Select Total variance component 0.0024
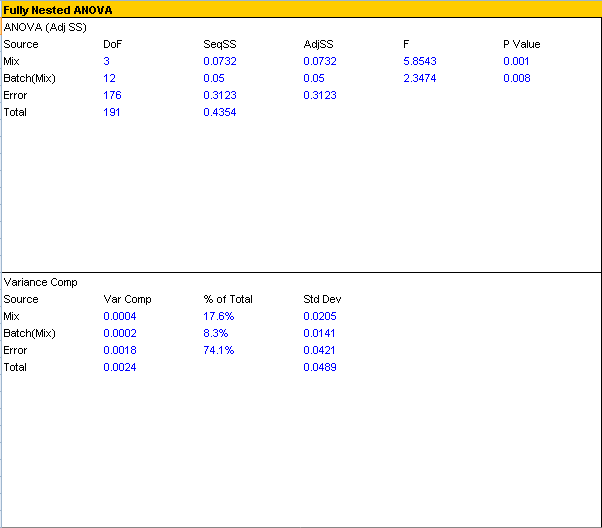The height and width of the screenshot is (528, 602). [120, 367]
